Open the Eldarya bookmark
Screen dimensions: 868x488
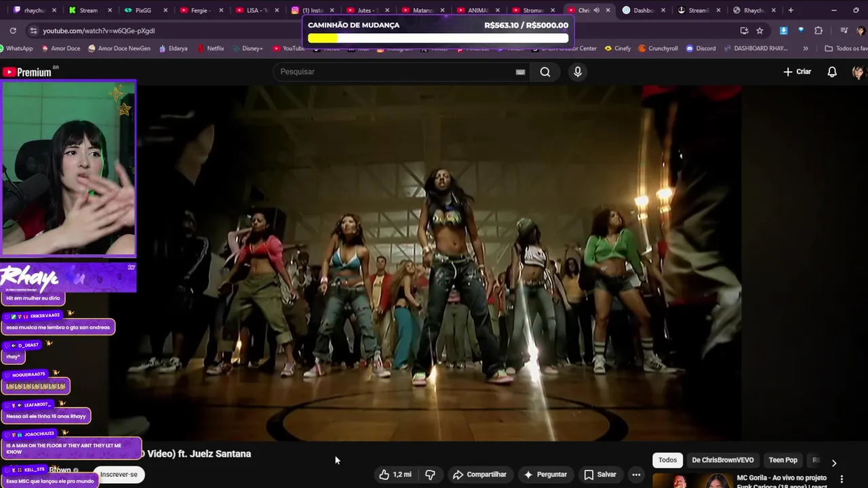coord(173,48)
